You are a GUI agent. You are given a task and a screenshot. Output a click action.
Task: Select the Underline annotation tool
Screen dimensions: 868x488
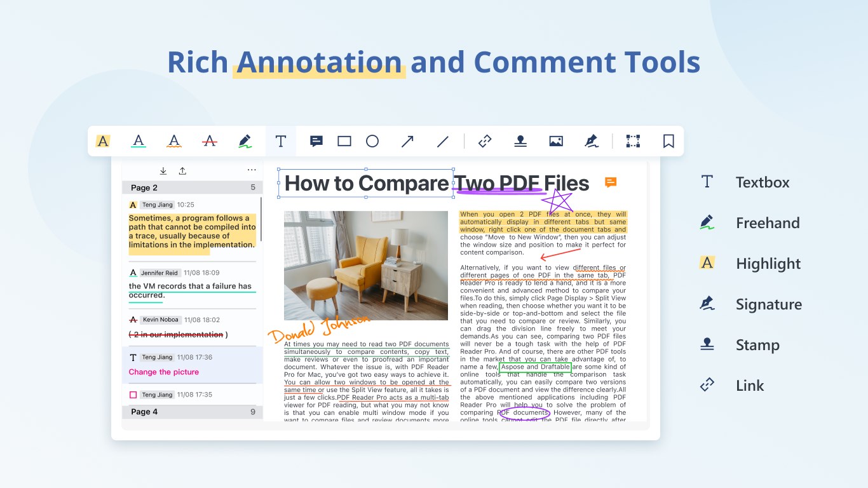pos(139,141)
